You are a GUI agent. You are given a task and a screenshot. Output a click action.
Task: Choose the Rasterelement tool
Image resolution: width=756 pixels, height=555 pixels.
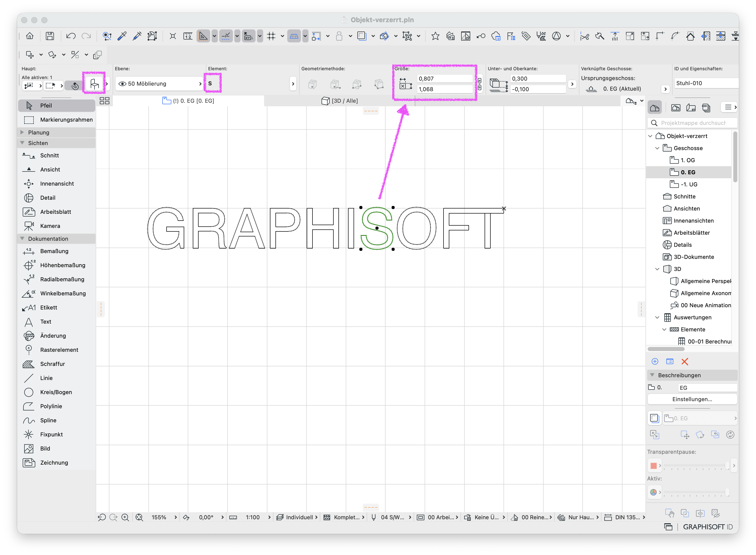click(x=56, y=350)
